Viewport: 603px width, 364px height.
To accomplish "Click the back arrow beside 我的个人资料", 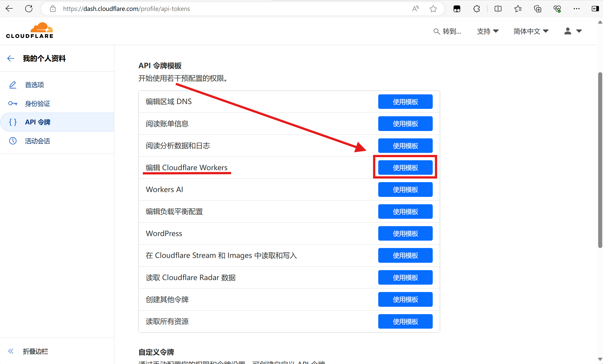I will [x=11, y=59].
